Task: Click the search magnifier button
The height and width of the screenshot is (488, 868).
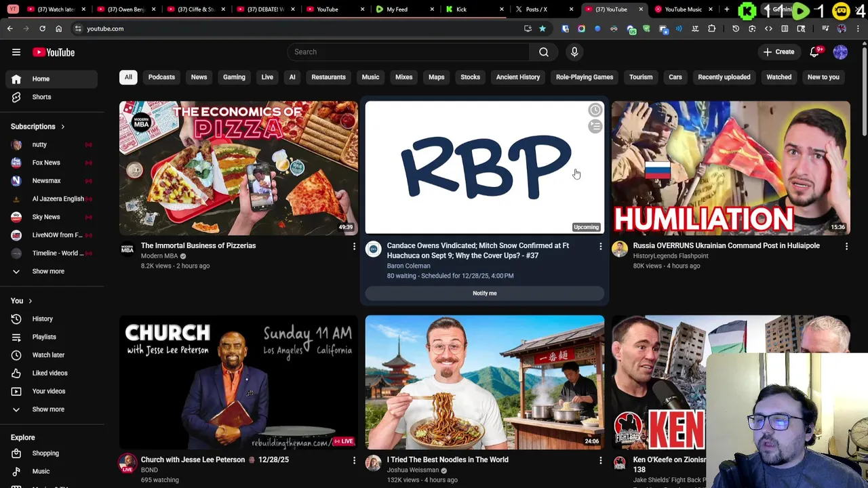Action: coord(544,52)
